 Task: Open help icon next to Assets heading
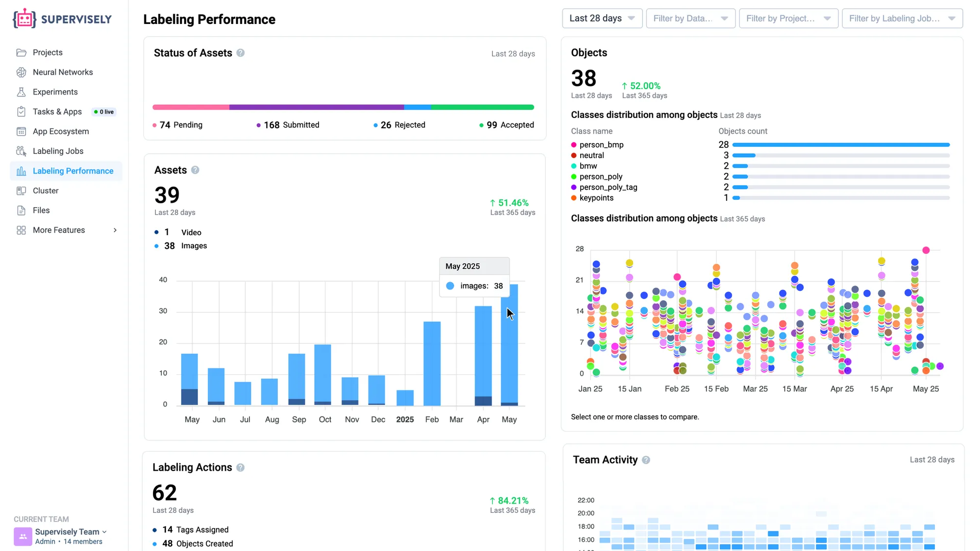tap(195, 170)
